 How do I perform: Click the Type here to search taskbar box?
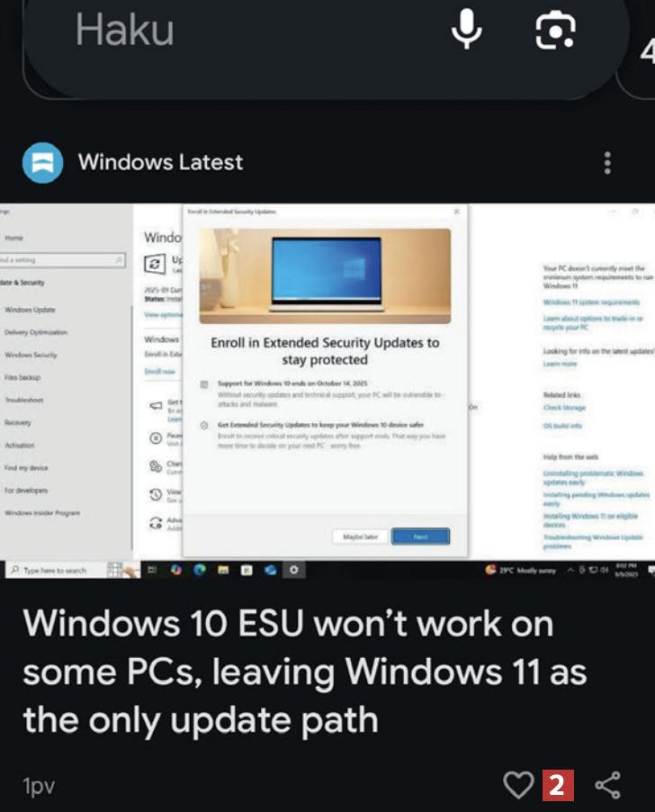pos(56,570)
